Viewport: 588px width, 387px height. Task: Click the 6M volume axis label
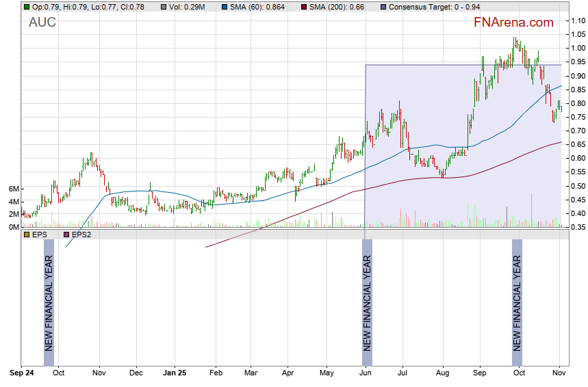point(13,189)
